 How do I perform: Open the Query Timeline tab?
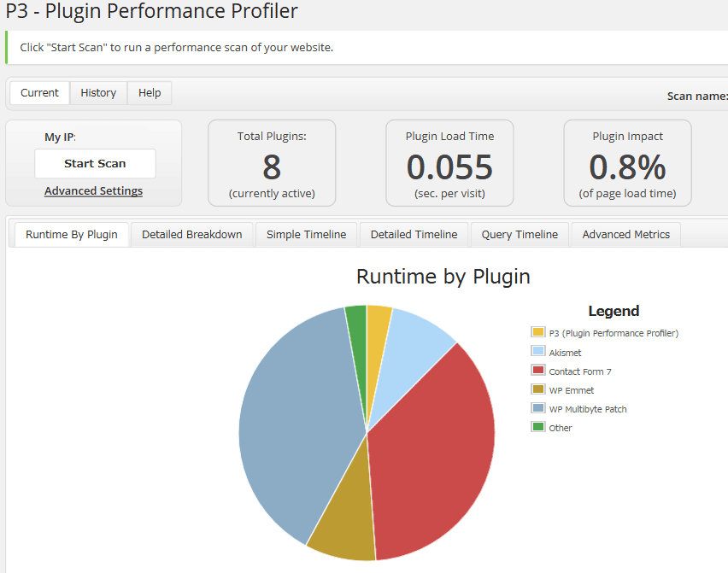pyautogui.click(x=519, y=235)
